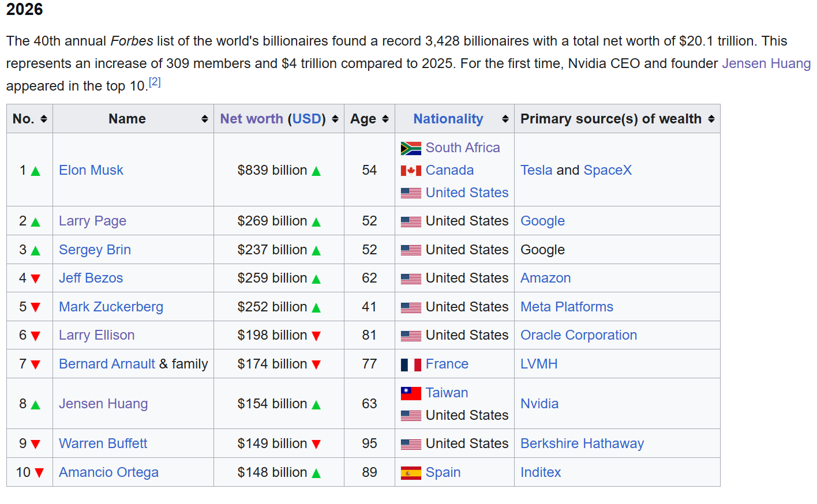Open the Nationality header link

448,119
